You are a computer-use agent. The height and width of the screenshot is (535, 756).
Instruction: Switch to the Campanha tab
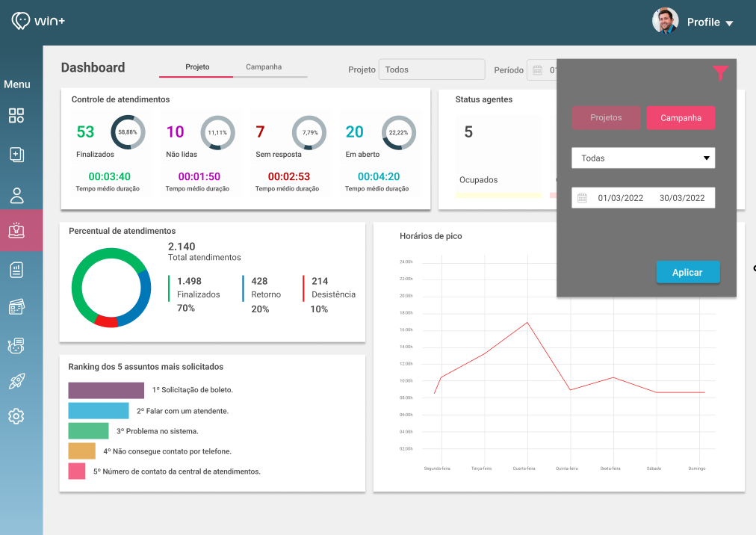264,67
